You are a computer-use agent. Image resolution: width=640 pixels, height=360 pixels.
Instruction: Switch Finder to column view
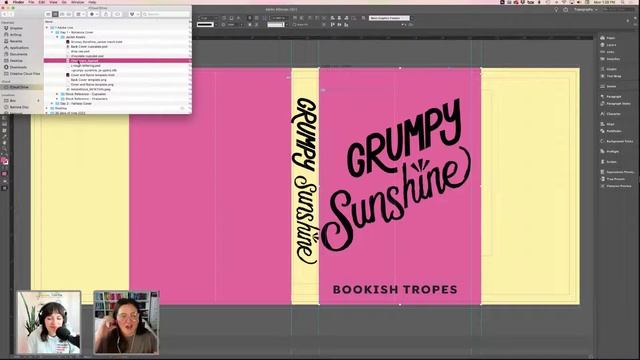pos(62,14)
